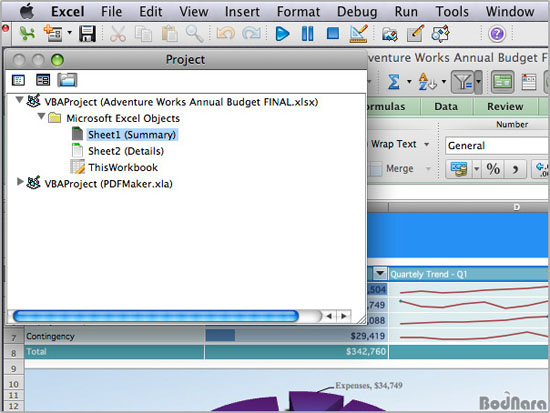Open the Edit menu
The image size is (550, 413).
(150, 12)
